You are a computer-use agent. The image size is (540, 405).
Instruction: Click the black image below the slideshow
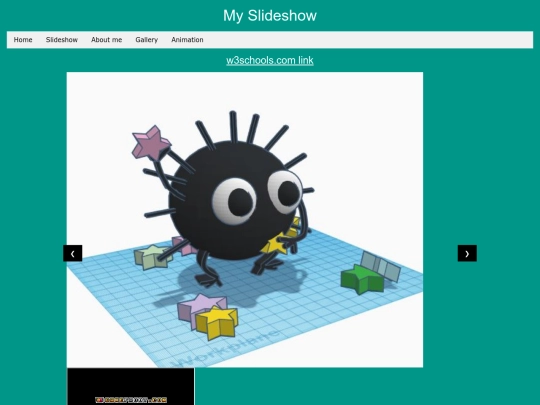131,386
